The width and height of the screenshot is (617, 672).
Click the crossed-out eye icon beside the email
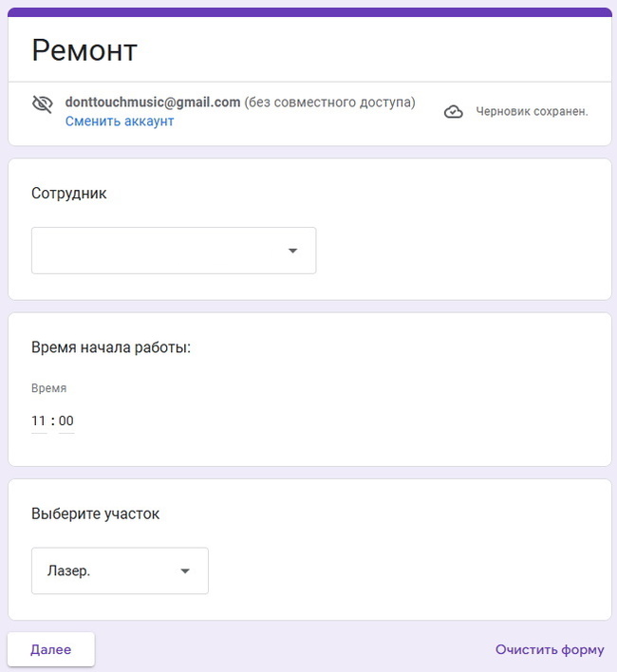click(x=42, y=104)
